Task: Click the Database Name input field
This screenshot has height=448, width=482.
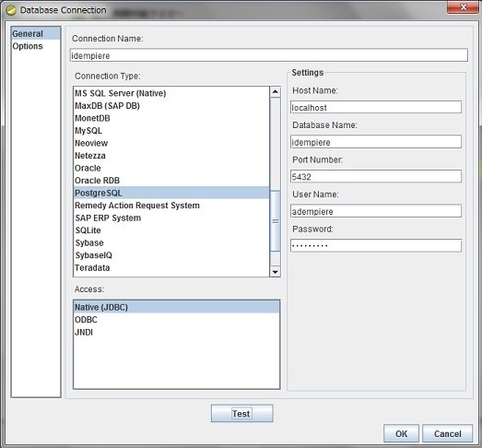Action: click(x=376, y=142)
